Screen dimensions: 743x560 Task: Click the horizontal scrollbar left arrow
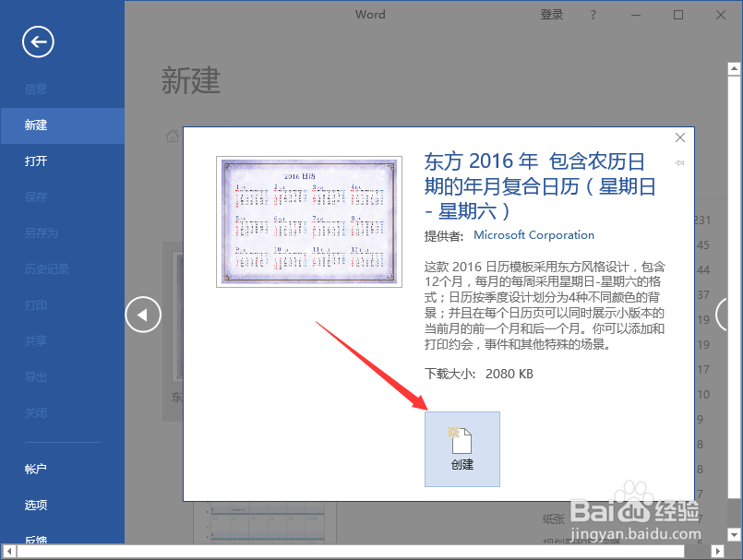9,552
